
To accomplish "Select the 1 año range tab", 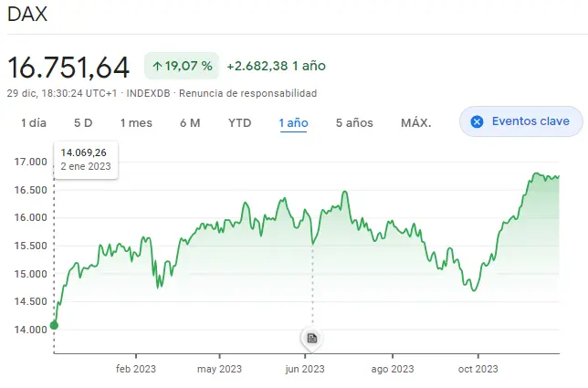I will pos(293,123).
